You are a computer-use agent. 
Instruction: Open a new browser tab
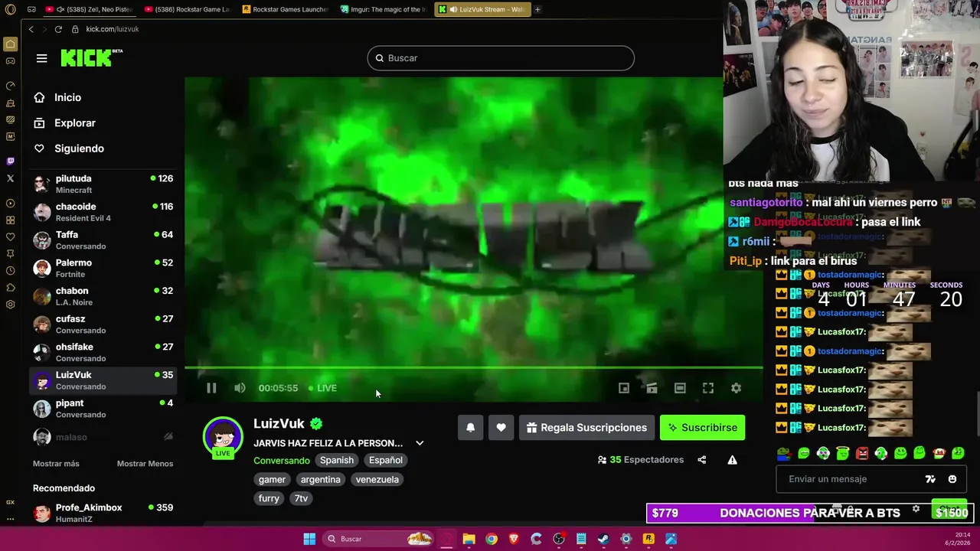(x=537, y=9)
